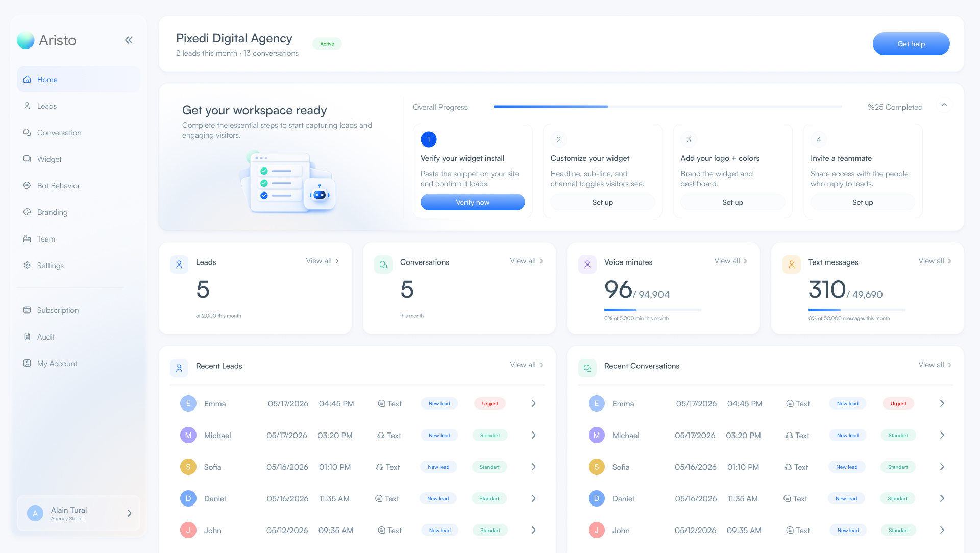Click the Voice minutes card icon
Screen dimensions: 980x553
pyautogui.click(x=587, y=265)
